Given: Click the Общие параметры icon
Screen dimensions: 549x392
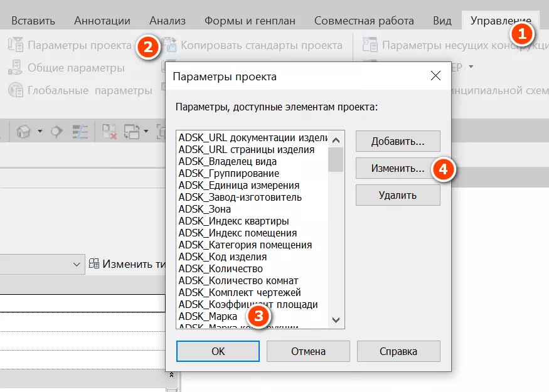Looking at the screenshot, I should click(x=16, y=68).
